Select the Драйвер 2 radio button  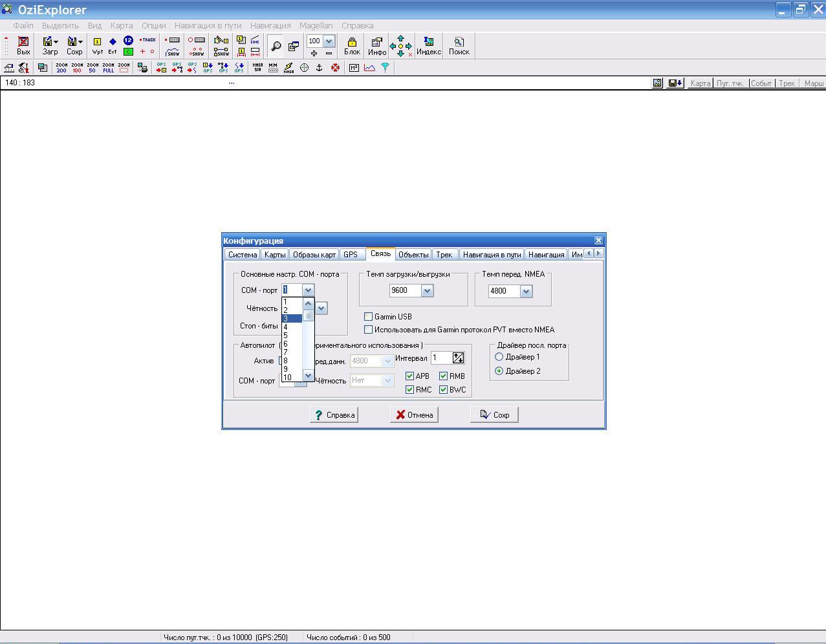499,371
